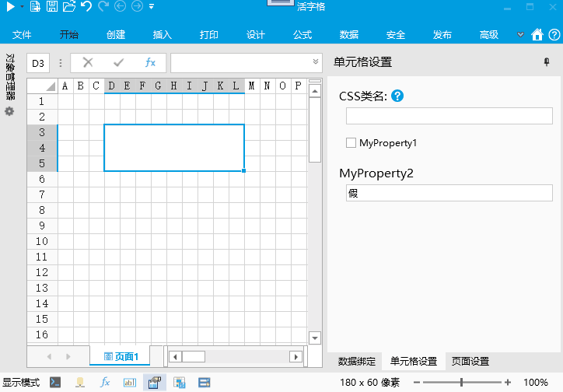Switch to the 设计 ribbon tab
Image resolution: width=563 pixels, height=392 pixels.
tap(256, 35)
